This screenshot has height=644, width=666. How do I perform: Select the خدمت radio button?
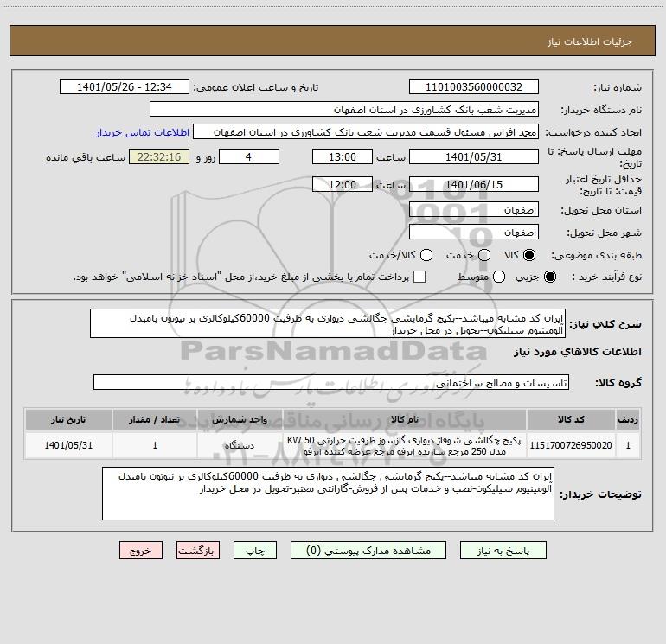pos(484,255)
